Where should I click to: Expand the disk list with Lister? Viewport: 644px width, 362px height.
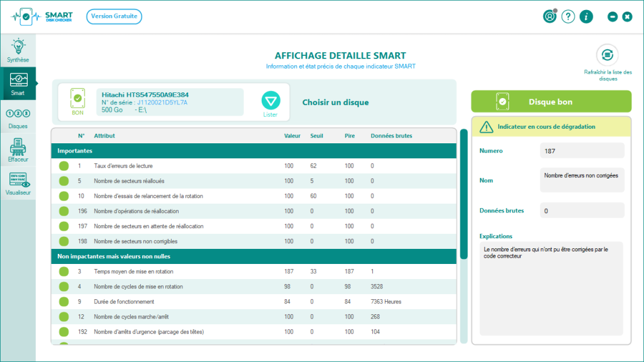pyautogui.click(x=270, y=101)
